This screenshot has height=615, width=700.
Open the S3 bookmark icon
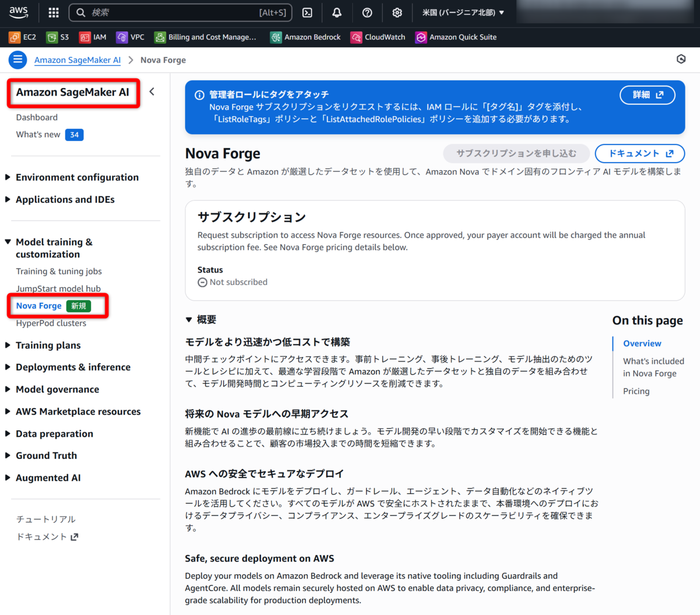tap(52, 37)
